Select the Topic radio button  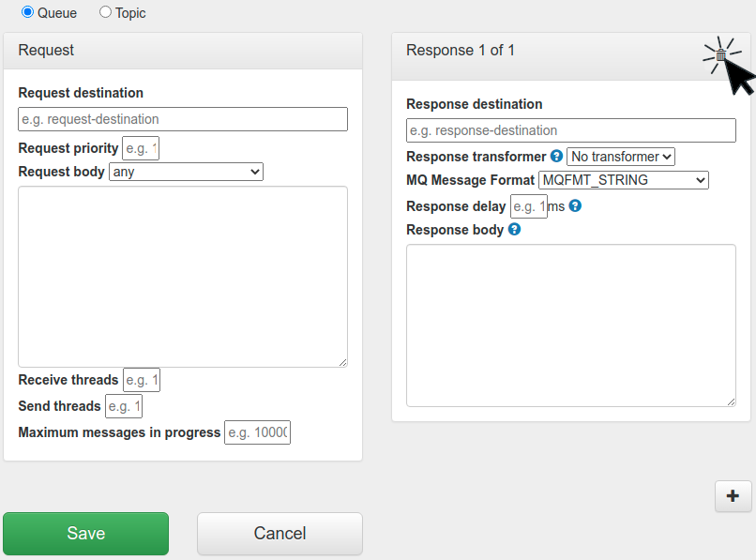coord(104,13)
